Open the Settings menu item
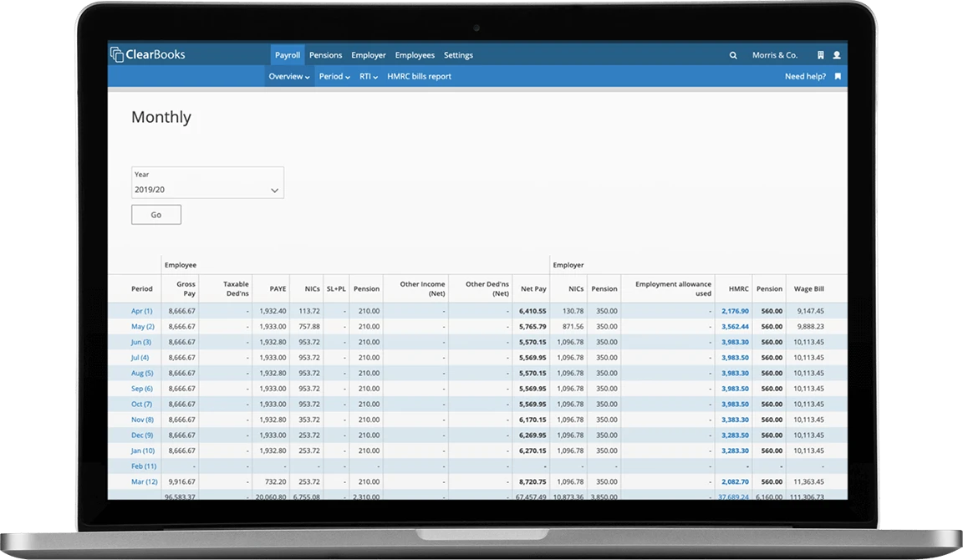Image resolution: width=963 pixels, height=560 pixels. pos(458,55)
